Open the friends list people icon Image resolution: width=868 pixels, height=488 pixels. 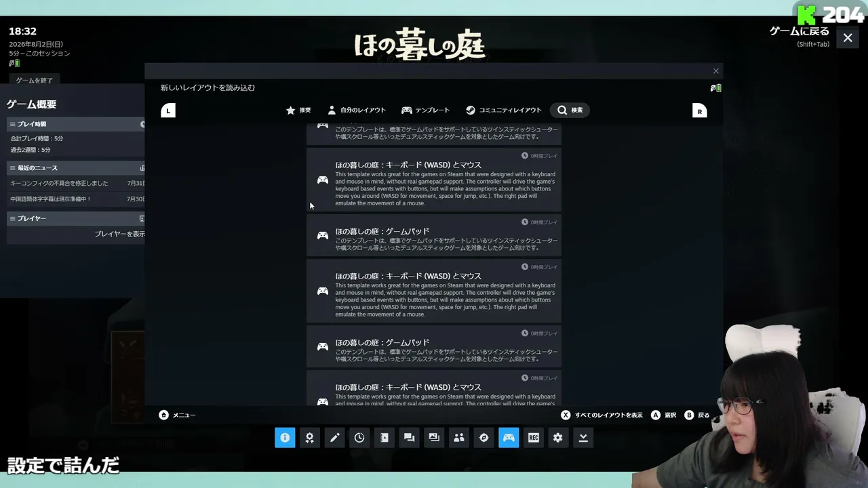(x=459, y=438)
